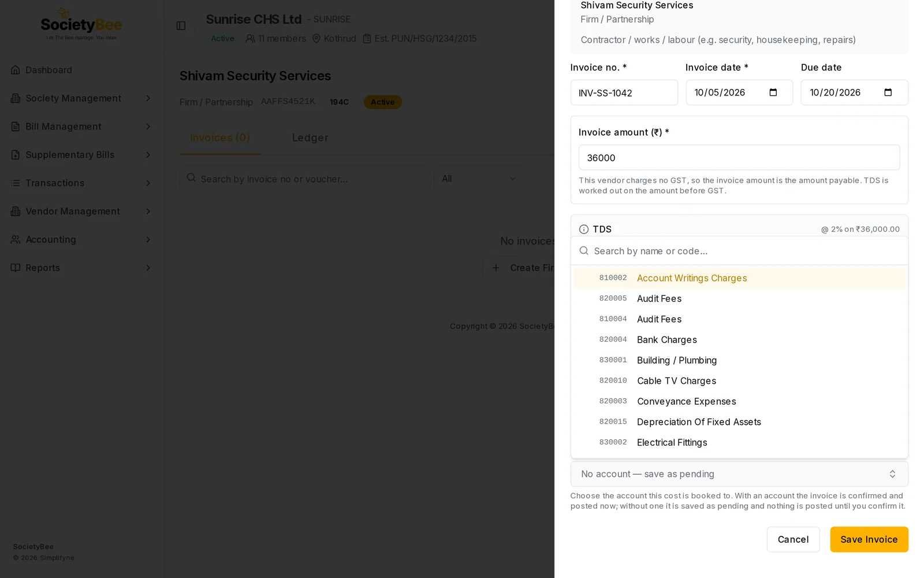Viewport: 924px width, 578px height.
Task: Switch to the Invoices (0) tab
Action: point(220,138)
